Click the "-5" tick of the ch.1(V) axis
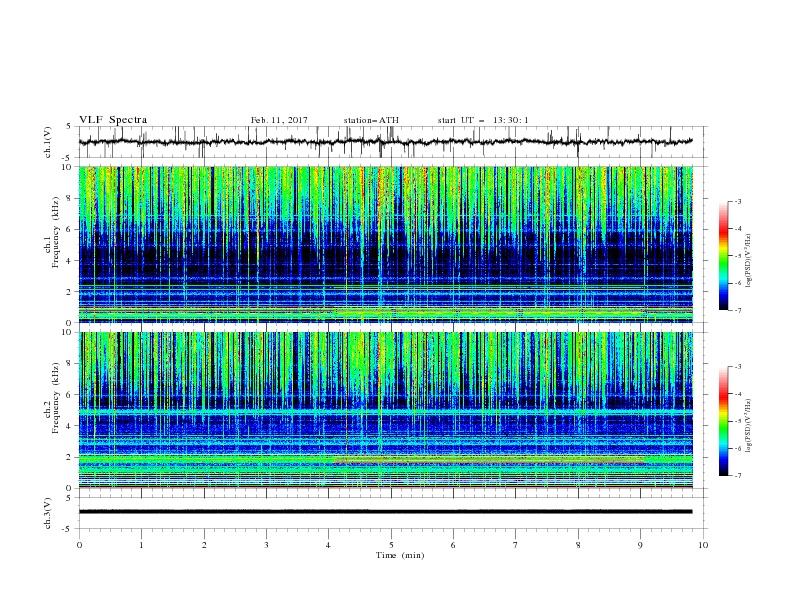792x612 pixels. tap(68, 158)
